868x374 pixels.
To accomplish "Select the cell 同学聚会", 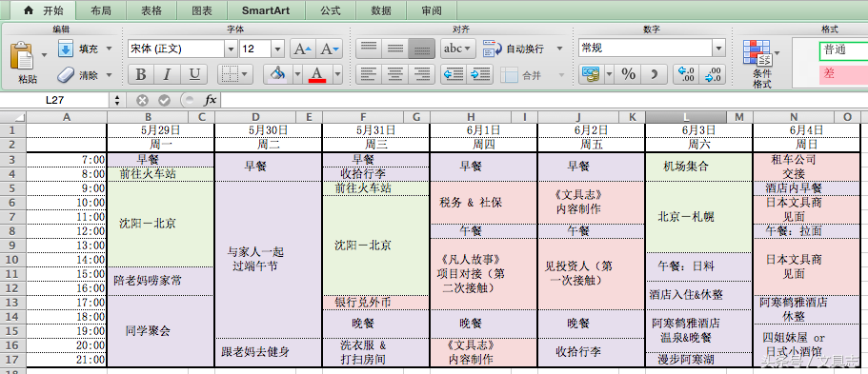I will pyautogui.click(x=160, y=331).
